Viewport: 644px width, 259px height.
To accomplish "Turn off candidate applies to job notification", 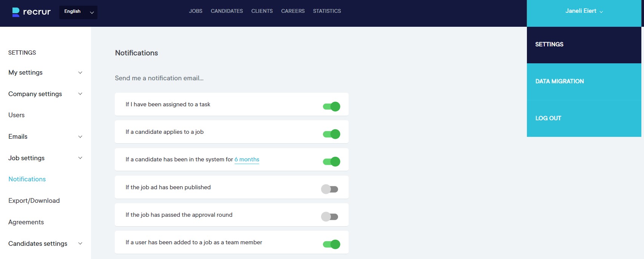I will point(331,134).
